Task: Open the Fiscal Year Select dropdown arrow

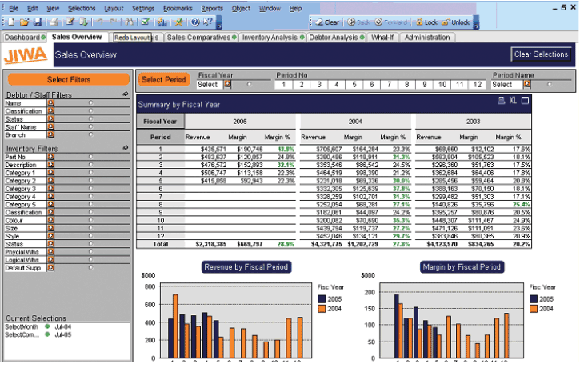Action: tap(227, 85)
